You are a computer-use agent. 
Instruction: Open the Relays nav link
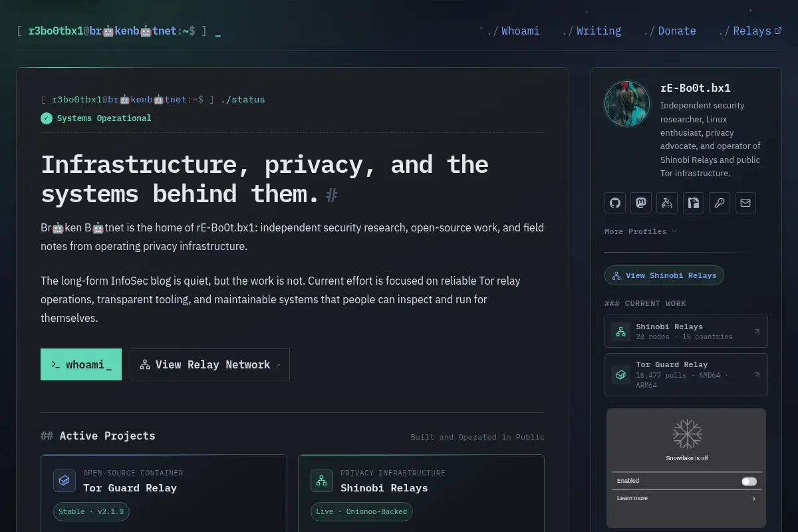point(750,31)
